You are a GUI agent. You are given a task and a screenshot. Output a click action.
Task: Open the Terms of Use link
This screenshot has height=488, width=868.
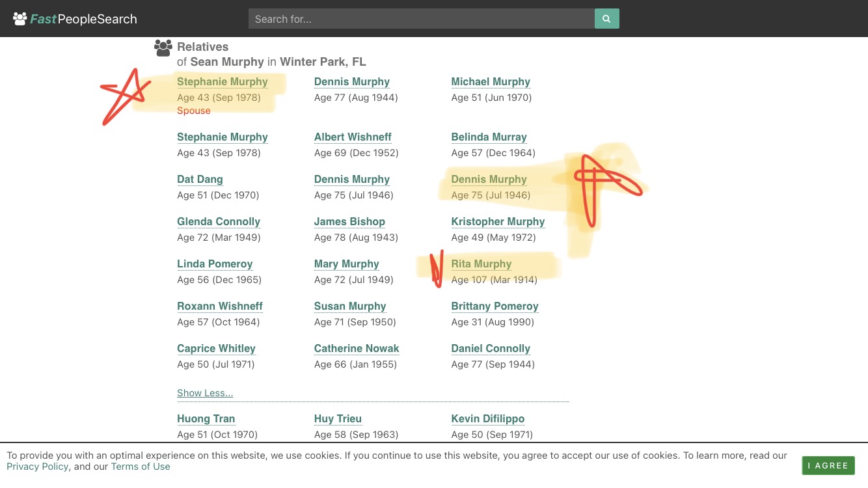[141, 467]
